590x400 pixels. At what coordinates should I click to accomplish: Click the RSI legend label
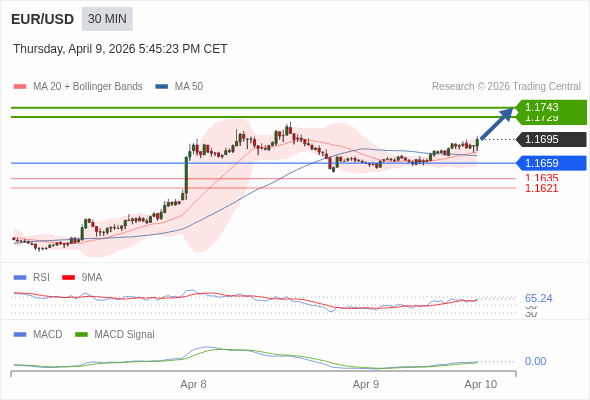coord(41,278)
